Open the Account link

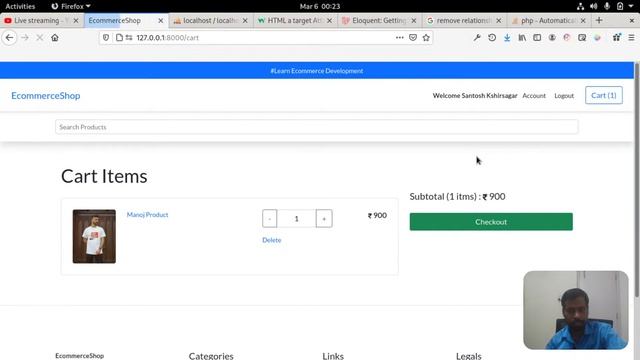[x=534, y=96]
